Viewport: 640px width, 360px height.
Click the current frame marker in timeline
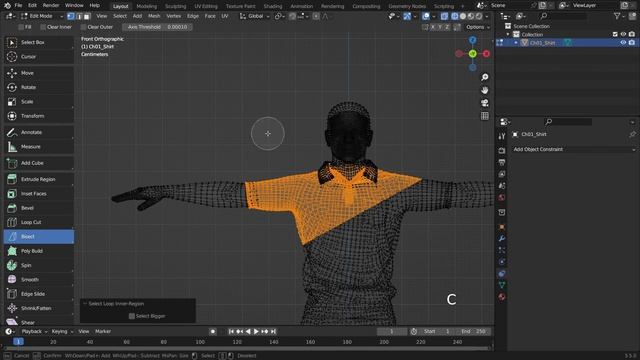(x=18, y=342)
